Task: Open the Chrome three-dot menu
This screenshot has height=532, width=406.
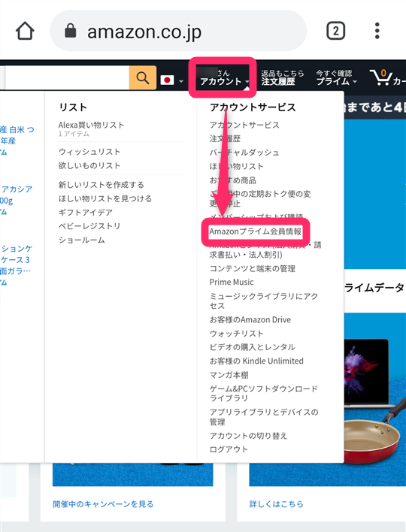Action: tap(377, 31)
